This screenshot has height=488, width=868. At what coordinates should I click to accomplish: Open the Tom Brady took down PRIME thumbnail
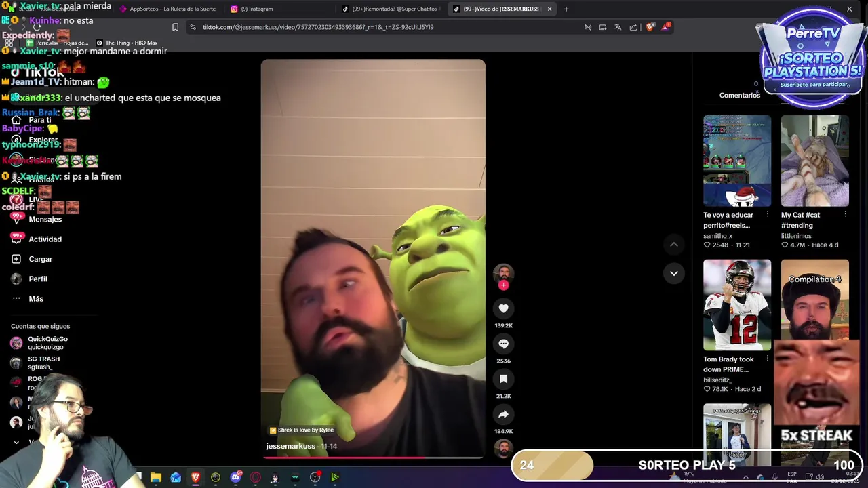[x=737, y=305]
